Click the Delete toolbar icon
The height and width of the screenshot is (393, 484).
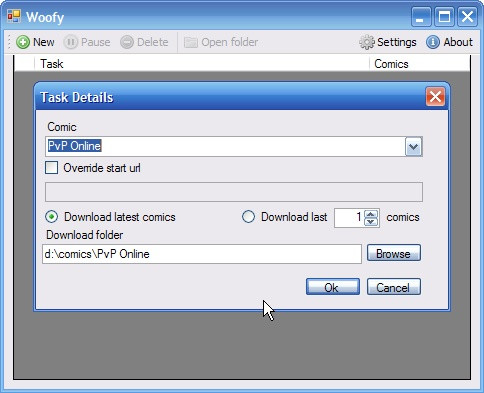(127, 42)
